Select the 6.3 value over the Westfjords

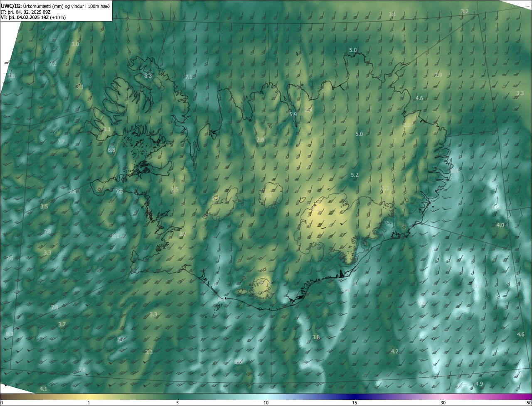[148, 76]
